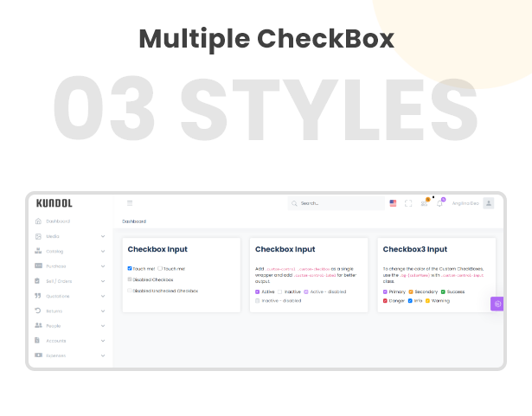Click the Dashboard breadcrumb link
Viewport: 532px width, 416px height.
(134, 221)
